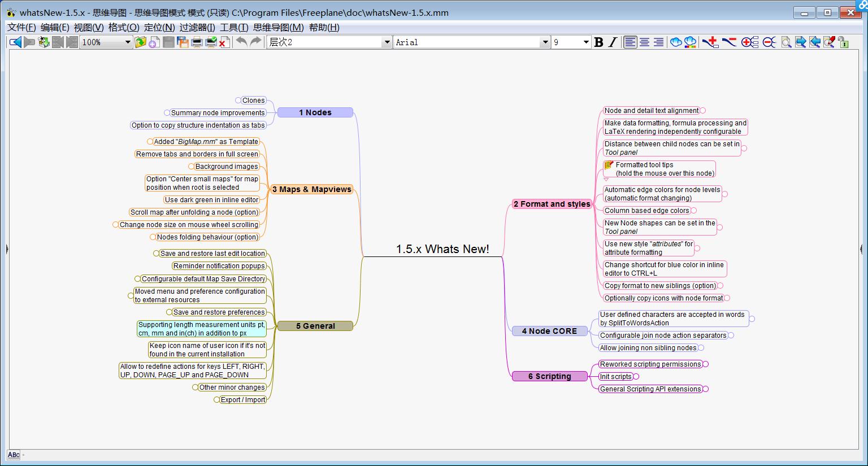Open find and replace pencil icon
This screenshot has height=466, width=868.
pos(828,42)
